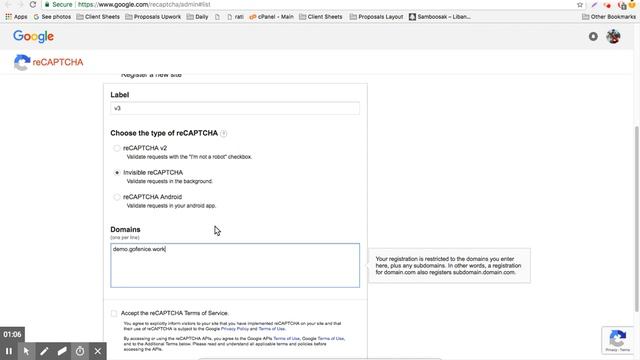
Task: Open the Google APIs Terms of Use link
Action: [x=286, y=338]
